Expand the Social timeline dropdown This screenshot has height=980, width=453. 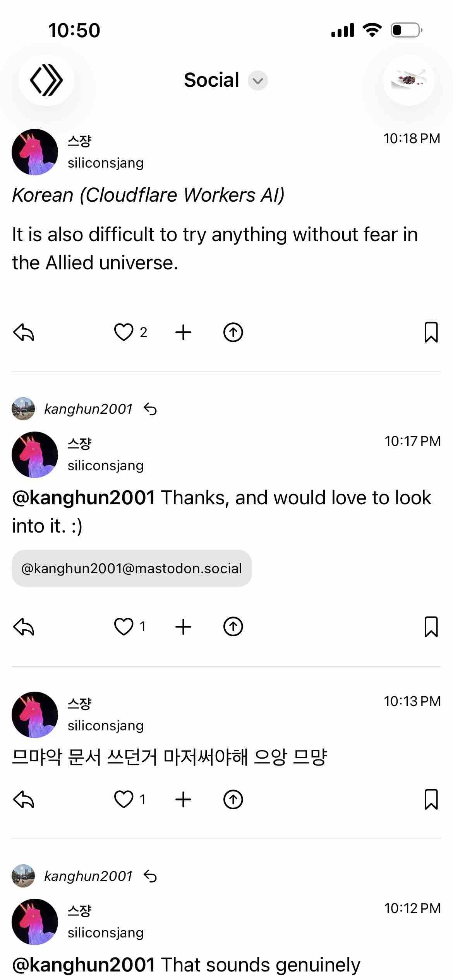click(258, 81)
